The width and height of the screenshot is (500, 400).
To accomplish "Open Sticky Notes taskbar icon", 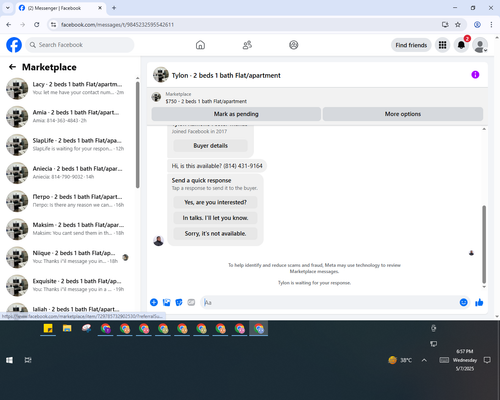I will 48,329.
